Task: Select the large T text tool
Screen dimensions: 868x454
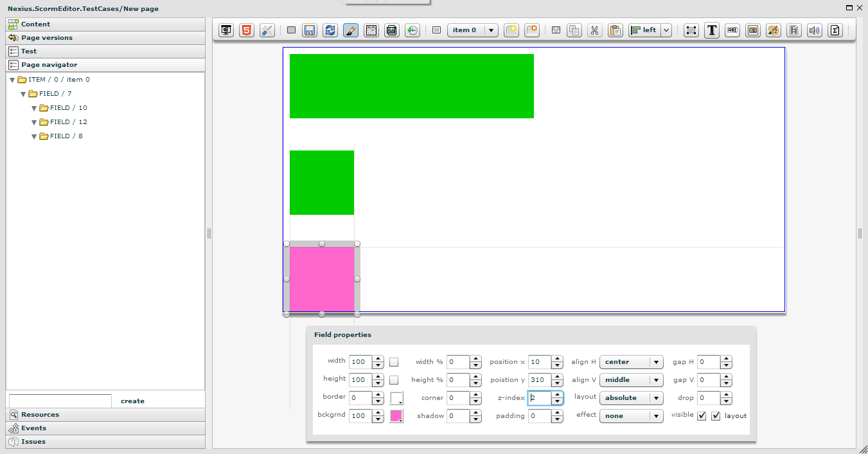Action: pos(711,30)
